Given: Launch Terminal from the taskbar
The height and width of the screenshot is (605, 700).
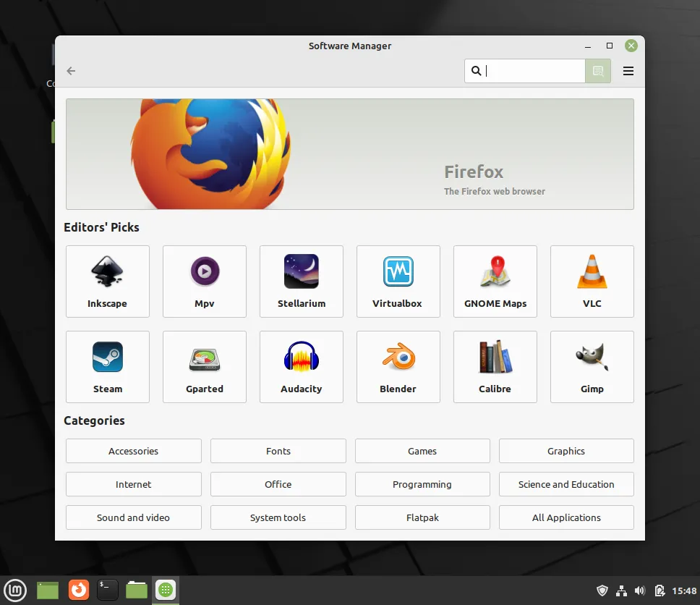Looking at the screenshot, I should (108, 590).
